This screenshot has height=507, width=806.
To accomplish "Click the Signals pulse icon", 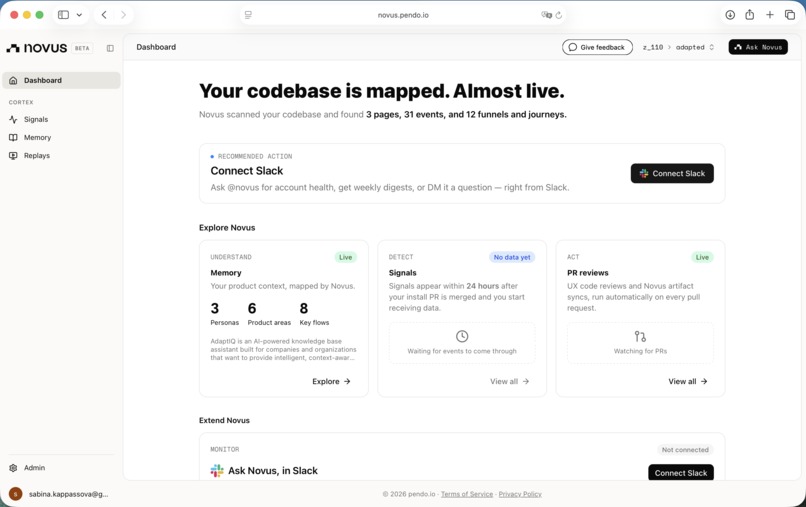I will click(x=13, y=119).
